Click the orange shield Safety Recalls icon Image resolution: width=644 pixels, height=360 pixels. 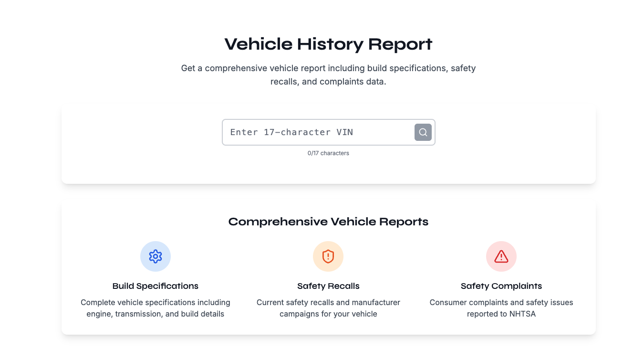pos(328,256)
